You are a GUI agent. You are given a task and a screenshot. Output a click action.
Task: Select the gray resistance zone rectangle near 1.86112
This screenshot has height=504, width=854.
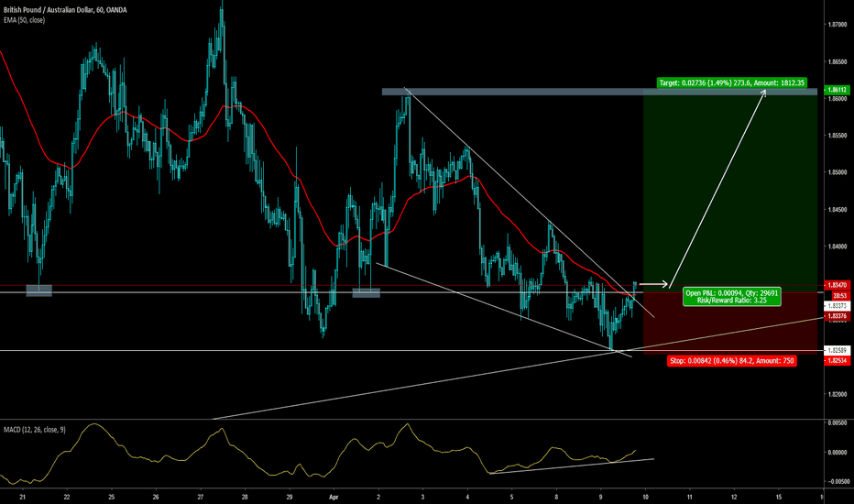point(599,92)
